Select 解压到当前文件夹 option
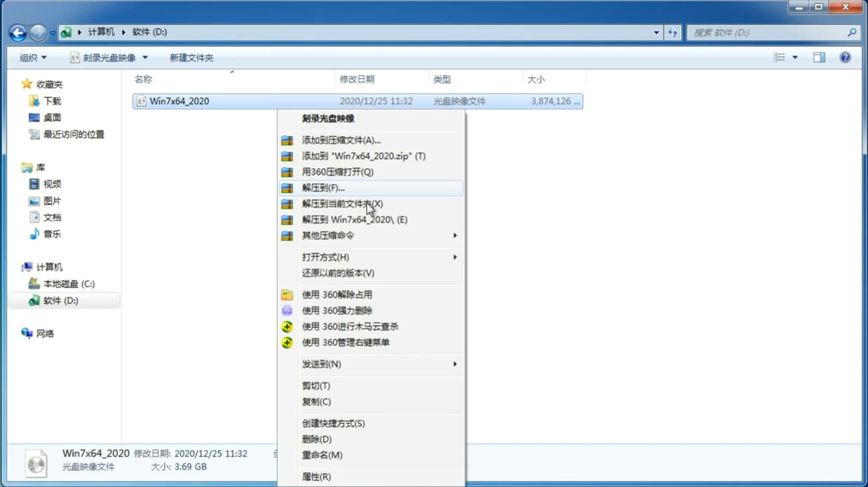The image size is (868, 487). point(343,203)
